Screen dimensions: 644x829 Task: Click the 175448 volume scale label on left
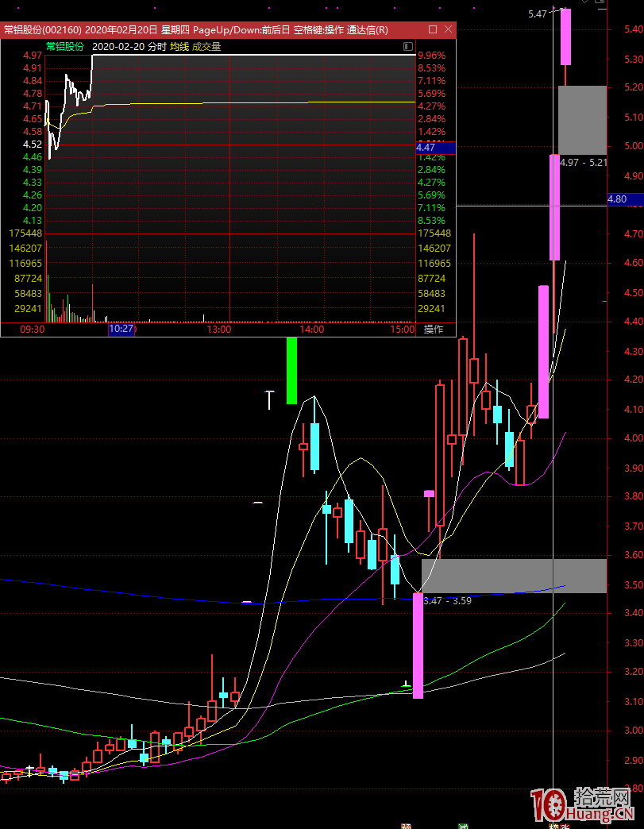[26, 233]
